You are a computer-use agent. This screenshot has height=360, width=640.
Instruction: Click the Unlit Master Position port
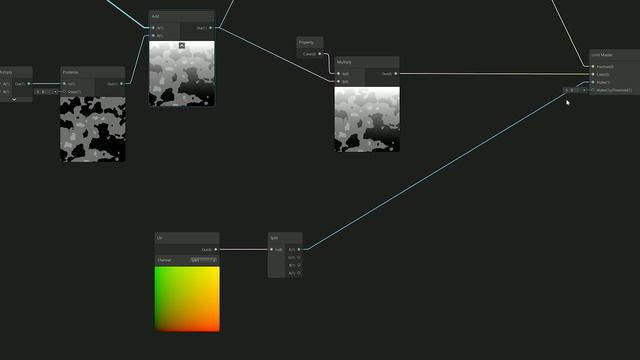593,67
